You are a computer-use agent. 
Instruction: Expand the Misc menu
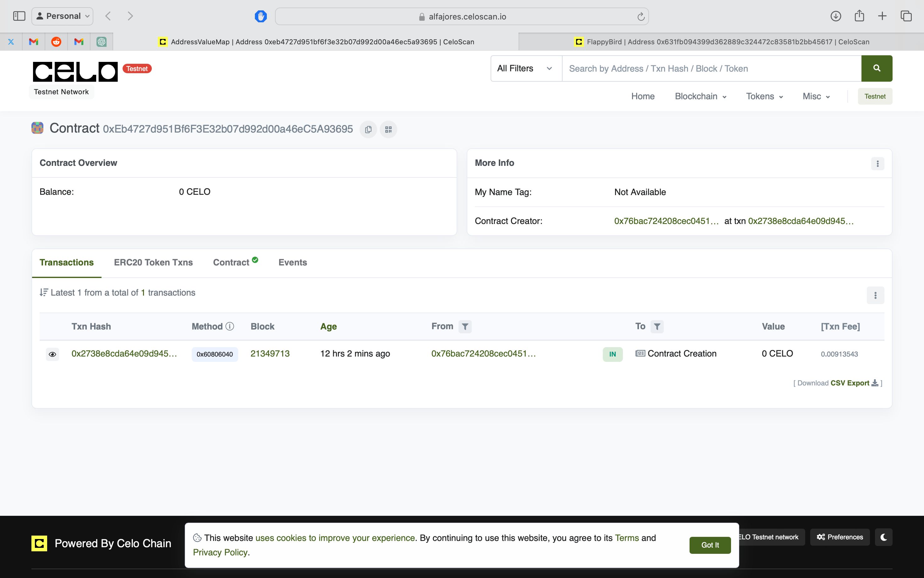coord(816,96)
